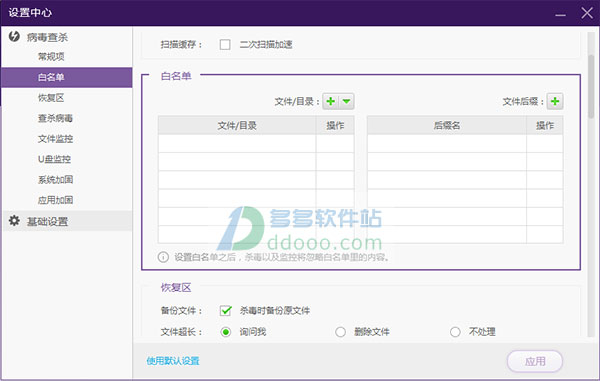Screen dimensions: 600x381
Task: Choose the 删除文件 radio option
Action: coord(341,332)
